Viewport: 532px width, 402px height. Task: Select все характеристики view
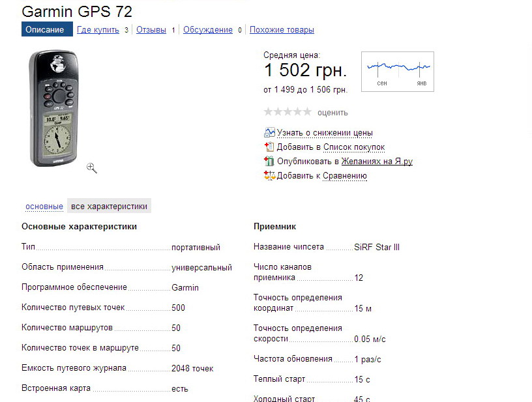pyautogui.click(x=109, y=207)
